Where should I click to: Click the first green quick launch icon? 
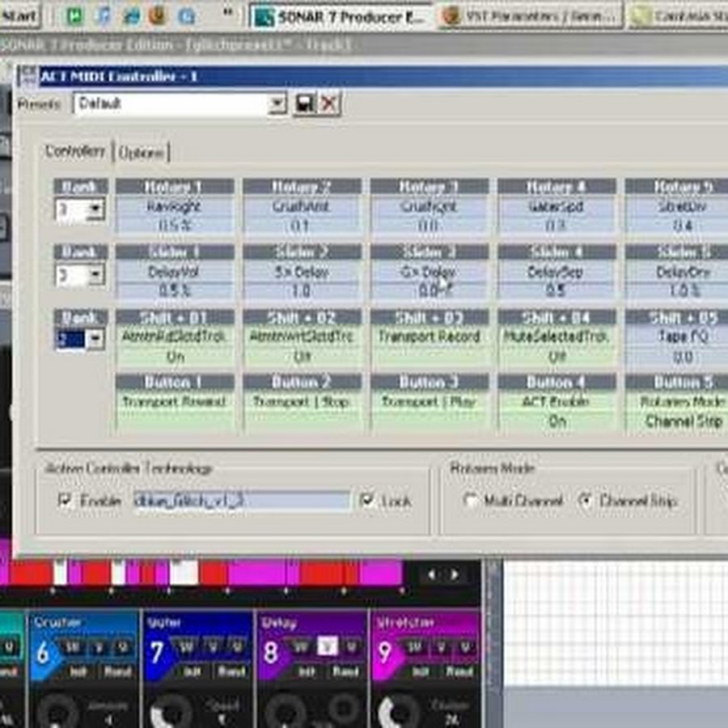[x=74, y=17]
